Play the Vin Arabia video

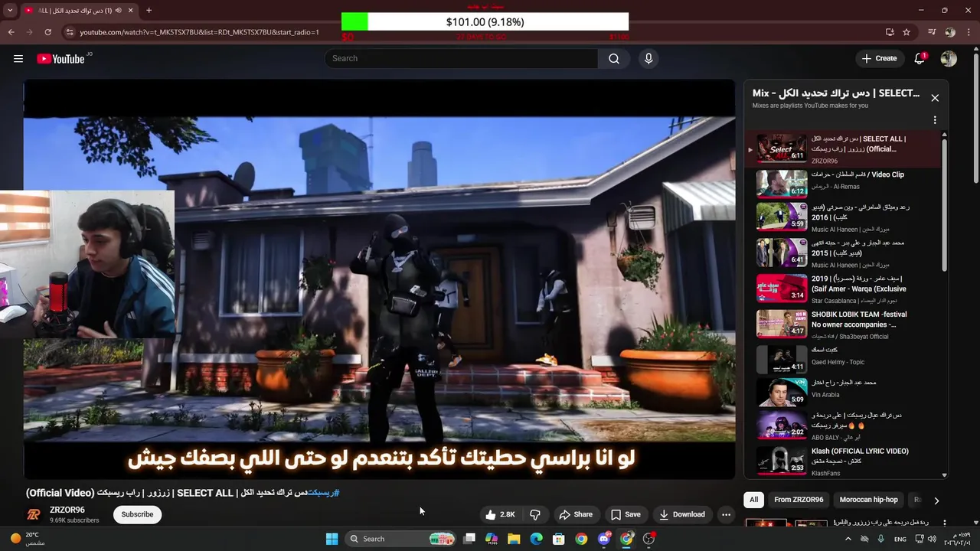(842, 392)
